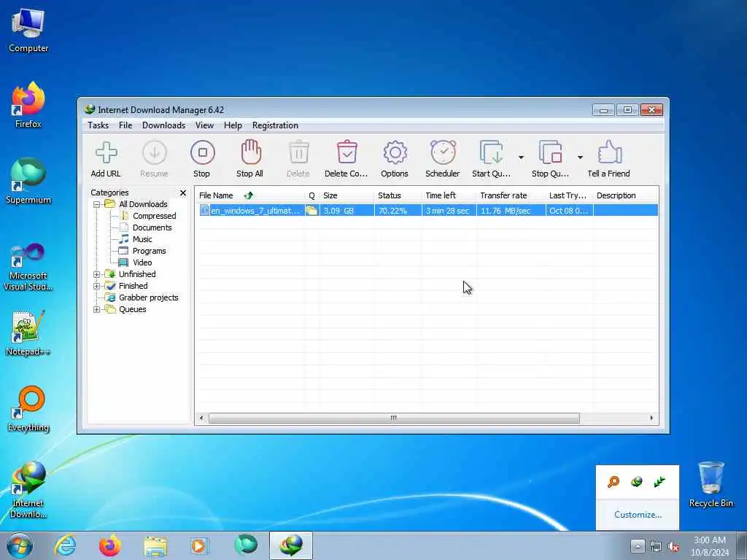Click the 3 min 28 sec time left cell

[449, 211]
